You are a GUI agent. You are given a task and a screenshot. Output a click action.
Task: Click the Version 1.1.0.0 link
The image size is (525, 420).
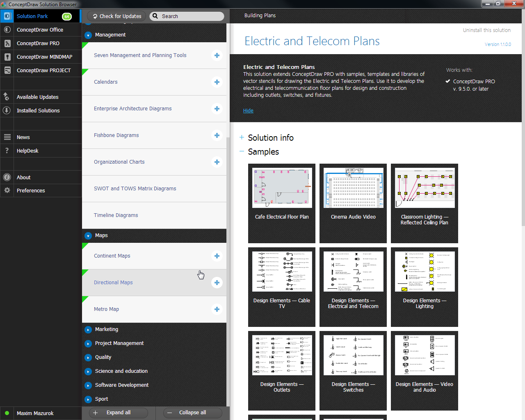[498, 44]
